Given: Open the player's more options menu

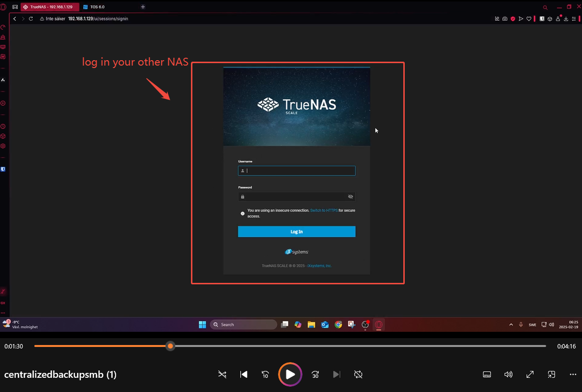Looking at the screenshot, I should coord(573,374).
